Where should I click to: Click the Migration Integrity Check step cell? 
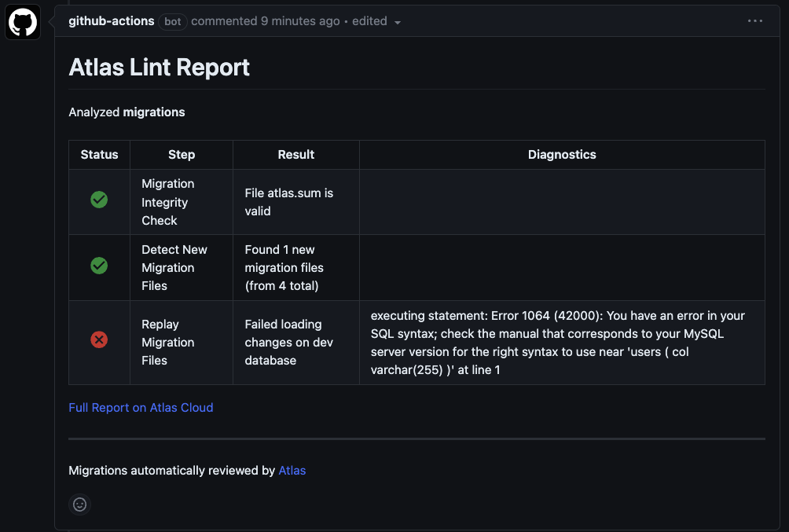coord(182,202)
